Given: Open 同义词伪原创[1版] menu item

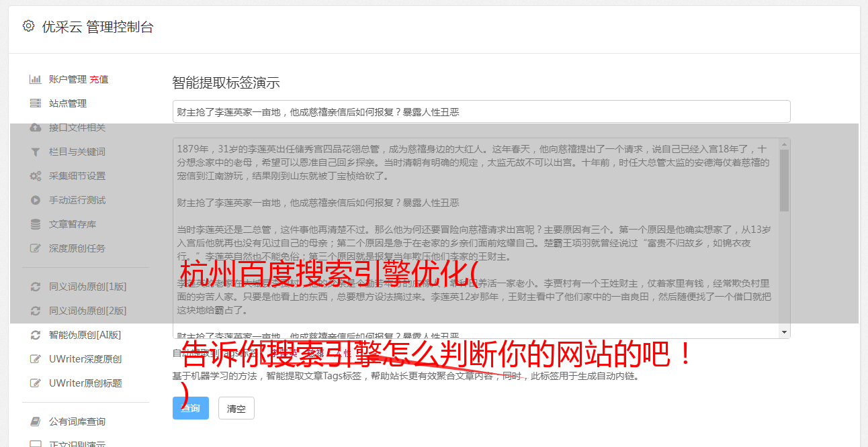Looking at the screenshot, I should coord(79,287).
